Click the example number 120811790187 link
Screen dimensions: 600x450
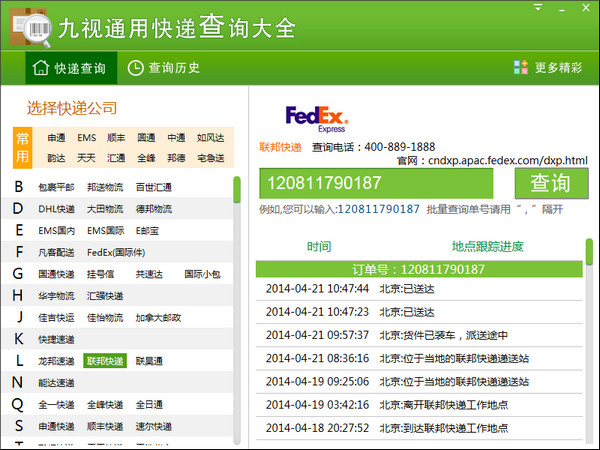378,209
